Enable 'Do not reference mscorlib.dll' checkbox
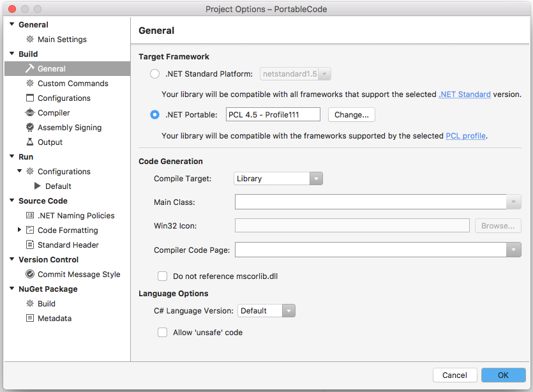533x392 pixels. tap(163, 276)
